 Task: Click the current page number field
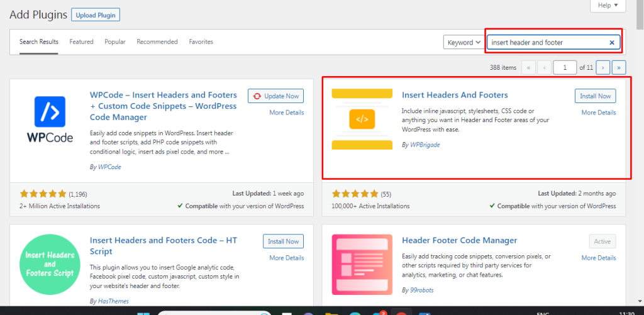click(565, 67)
